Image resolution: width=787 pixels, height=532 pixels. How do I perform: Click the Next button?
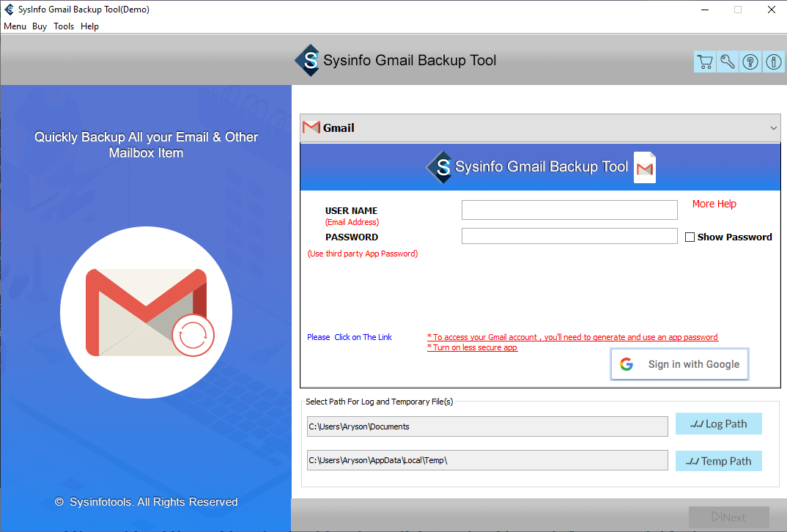(x=729, y=517)
